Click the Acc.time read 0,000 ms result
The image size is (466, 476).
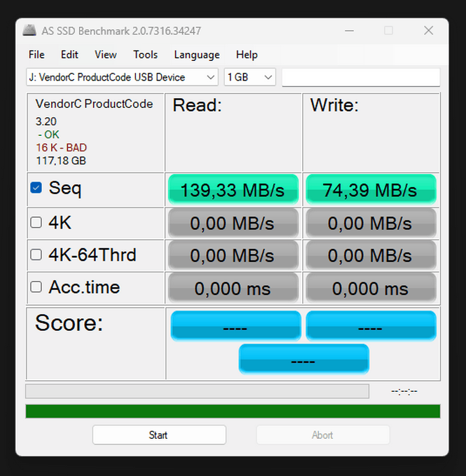pyautogui.click(x=233, y=288)
